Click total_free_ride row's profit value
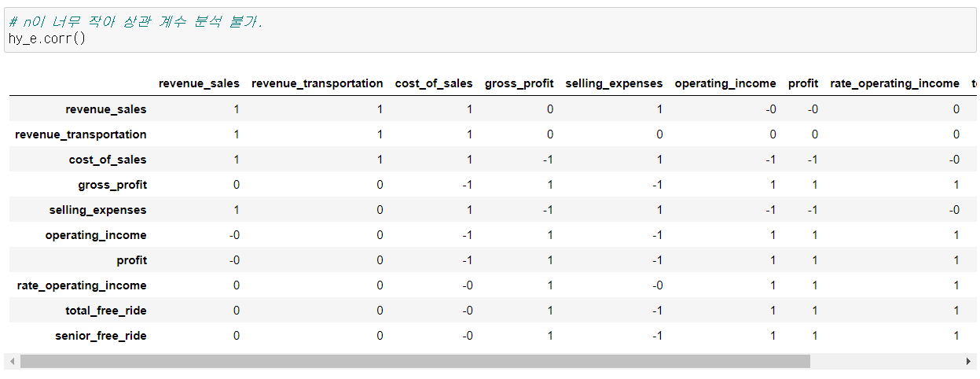 tap(815, 311)
